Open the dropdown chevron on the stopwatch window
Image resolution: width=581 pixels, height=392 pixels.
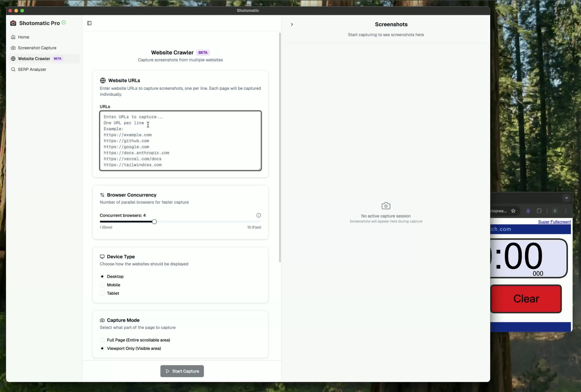(x=567, y=198)
